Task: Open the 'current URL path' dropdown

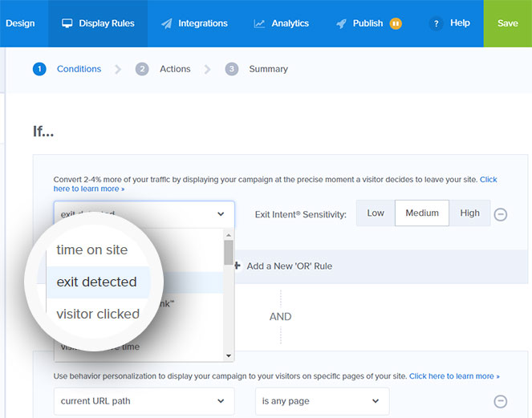Action: pos(144,401)
